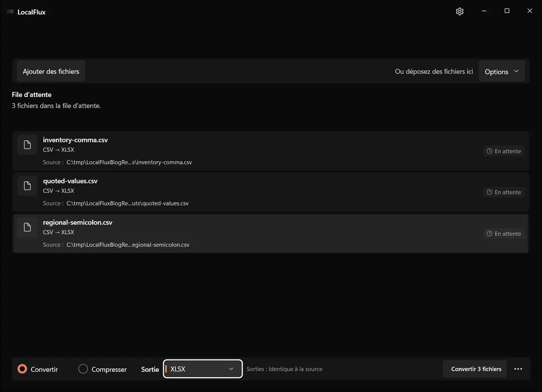Select the Convertir radio button

click(22, 369)
